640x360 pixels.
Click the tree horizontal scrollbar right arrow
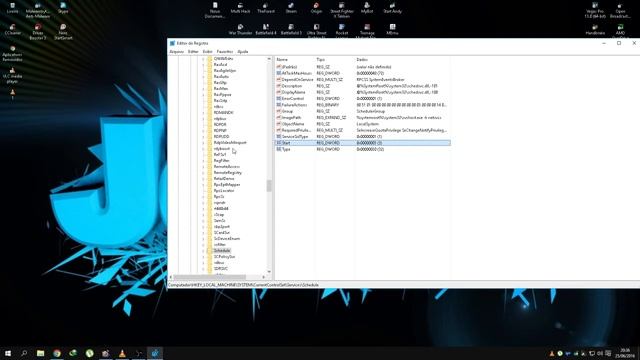[x=264, y=277]
